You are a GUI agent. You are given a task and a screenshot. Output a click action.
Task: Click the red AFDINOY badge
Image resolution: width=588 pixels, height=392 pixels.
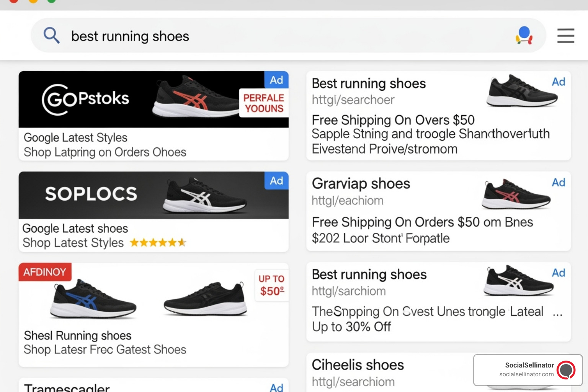45,272
